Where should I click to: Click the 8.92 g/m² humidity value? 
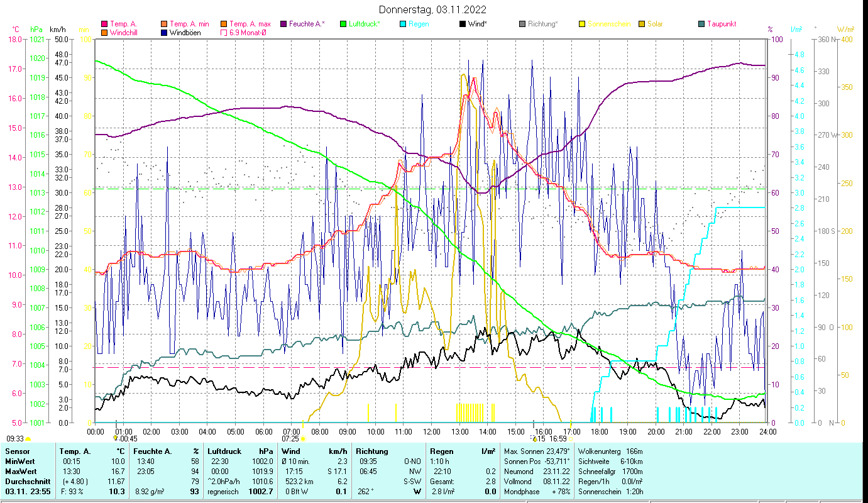click(x=150, y=491)
